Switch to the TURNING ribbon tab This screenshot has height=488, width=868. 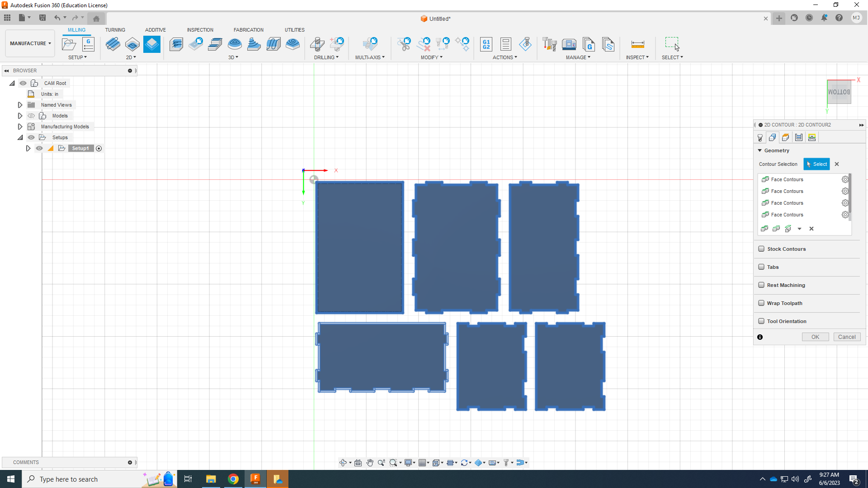(x=115, y=30)
